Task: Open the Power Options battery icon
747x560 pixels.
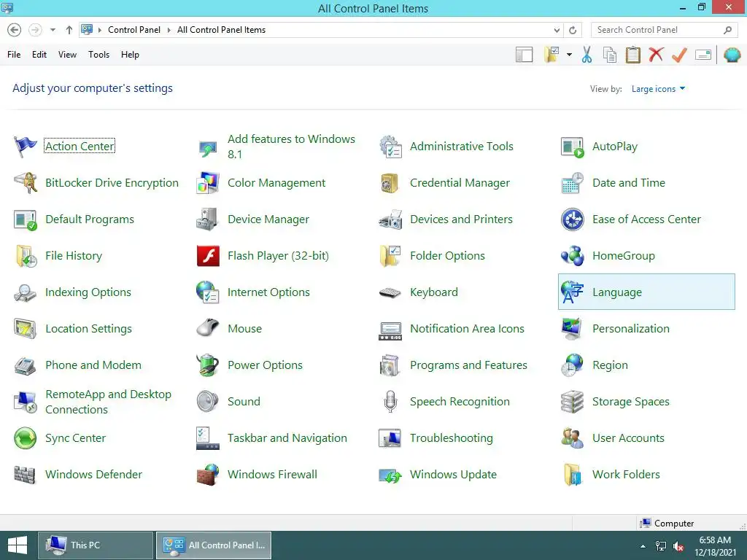Action: (x=208, y=365)
